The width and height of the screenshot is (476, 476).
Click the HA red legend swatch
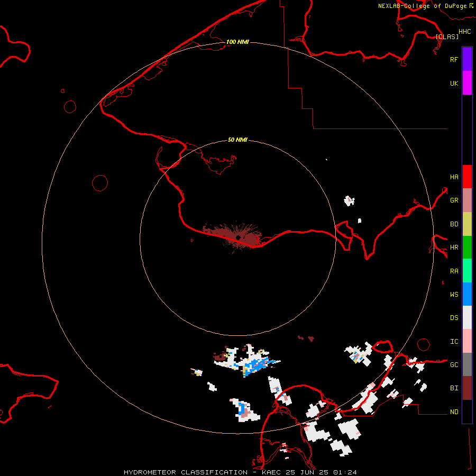tap(467, 177)
